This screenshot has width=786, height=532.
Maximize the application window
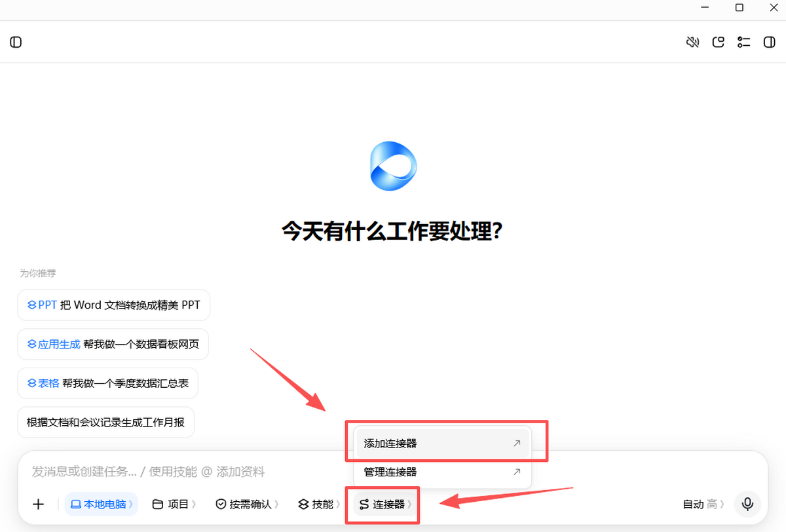click(x=739, y=8)
